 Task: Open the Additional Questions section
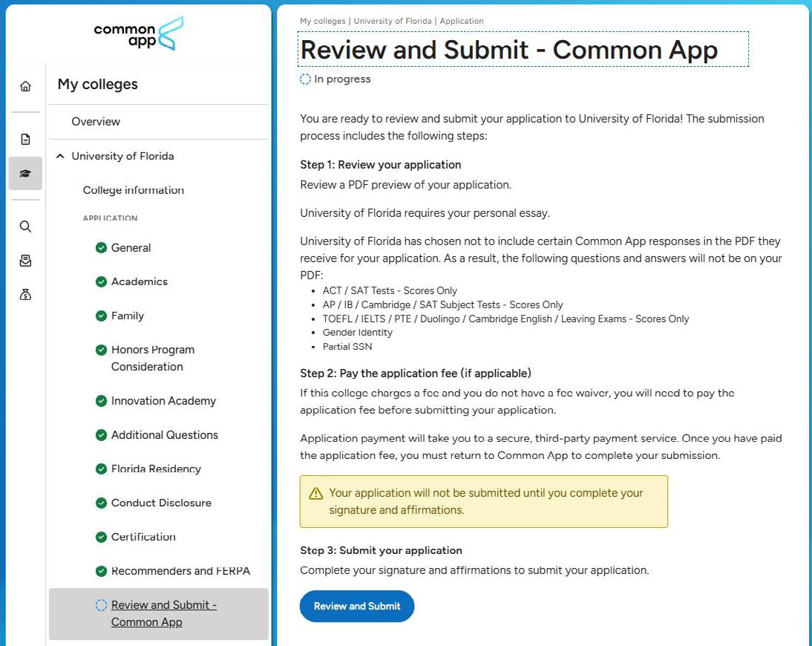[165, 435]
